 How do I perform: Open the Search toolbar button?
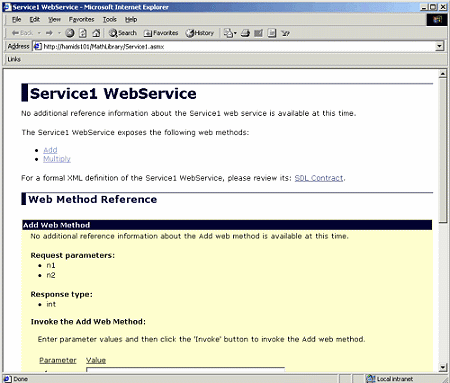(x=123, y=33)
